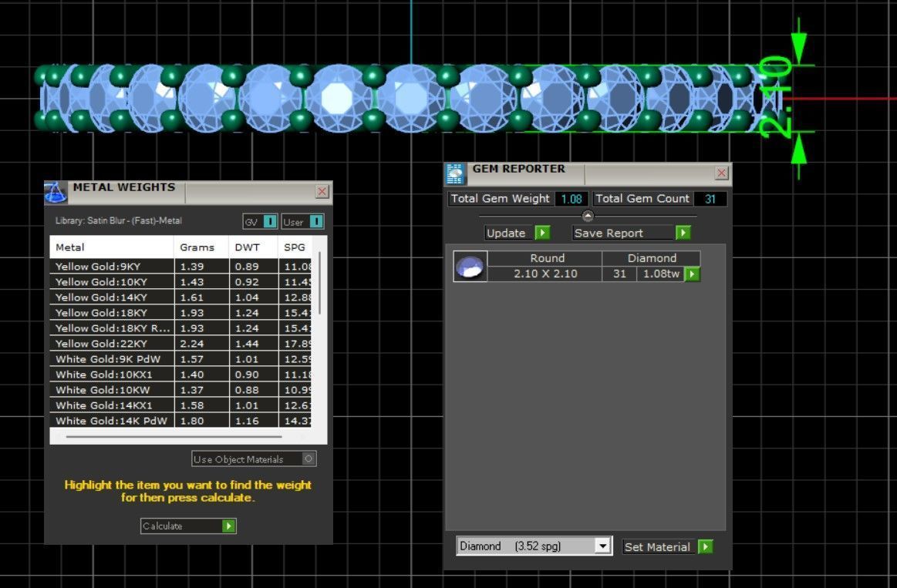Select the Yellow Gold:9KY row
The height and width of the screenshot is (588, 897).
(x=180, y=267)
